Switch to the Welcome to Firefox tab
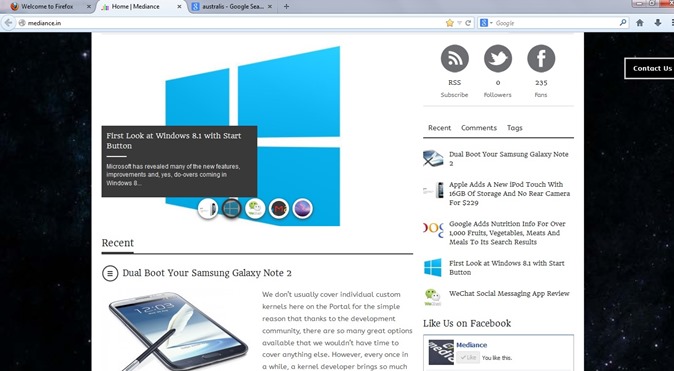The height and width of the screenshot is (371, 674). pos(47,6)
